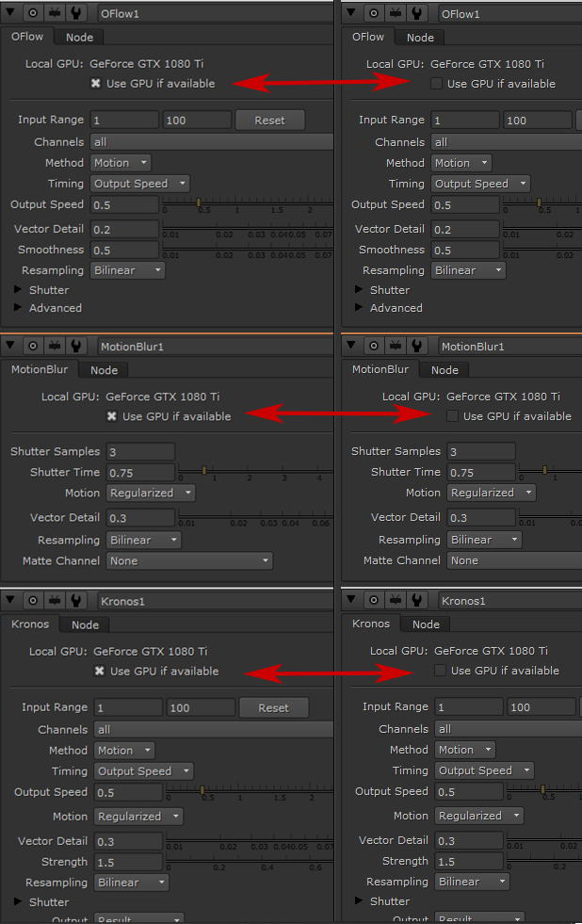Screen dimensions: 582x924
Task: Click Reset button in left OFlow panel
Action: coord(269,121)
